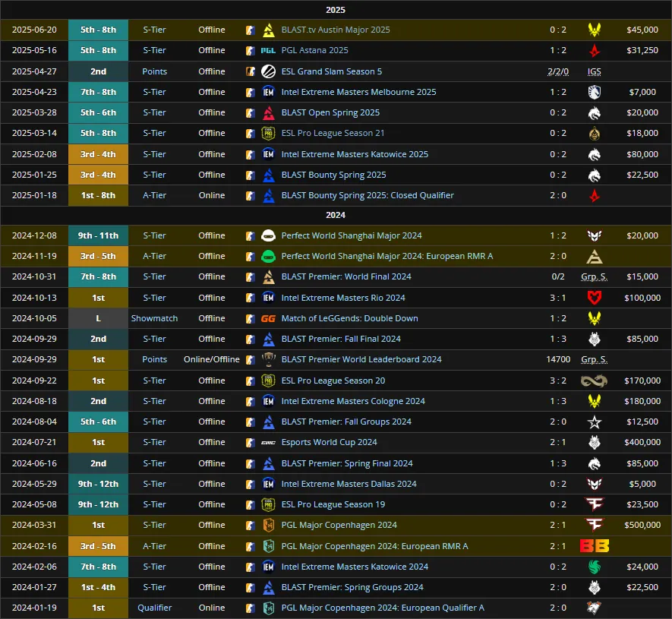Open BLAST Premier: Fall Final 2024 link
The image size is (672, 619).
(341, 339)
